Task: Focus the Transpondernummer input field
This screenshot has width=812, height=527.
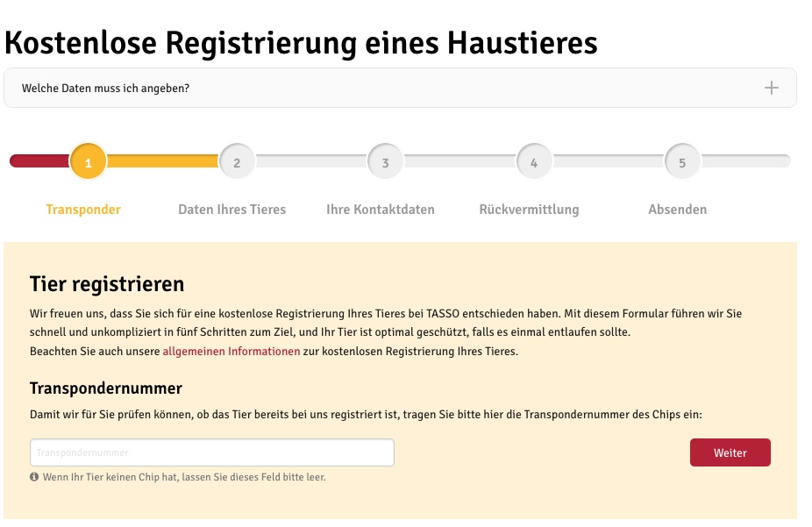Action: pos(212,452)
